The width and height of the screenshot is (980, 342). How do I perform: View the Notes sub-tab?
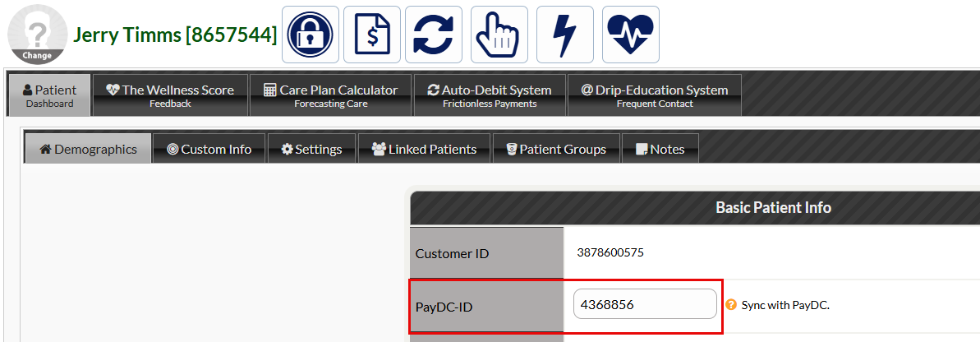[x=660, y=149]
